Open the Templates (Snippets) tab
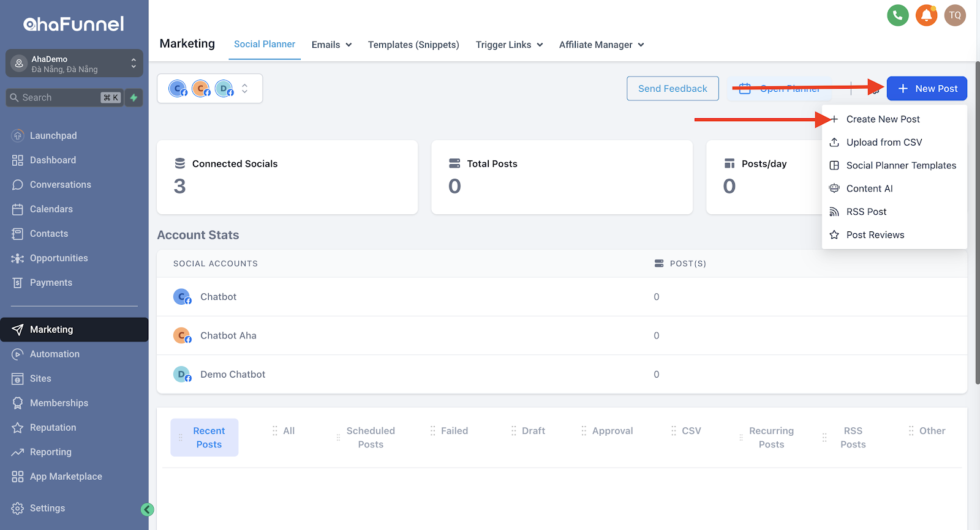 click(x=413, y=45)
